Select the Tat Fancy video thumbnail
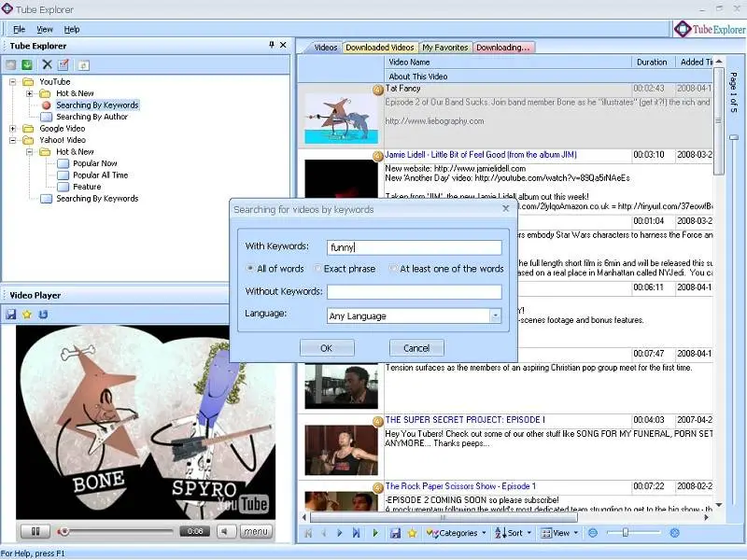This screenshot has height=560, width=747. (341, 119)
